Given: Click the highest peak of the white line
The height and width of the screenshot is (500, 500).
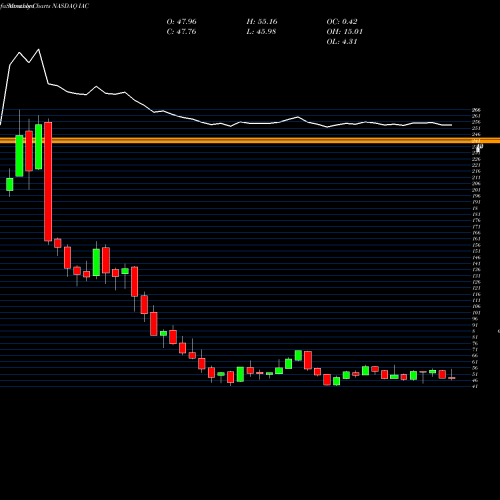Looking at the screenshot, I should (x=39, y=50).
